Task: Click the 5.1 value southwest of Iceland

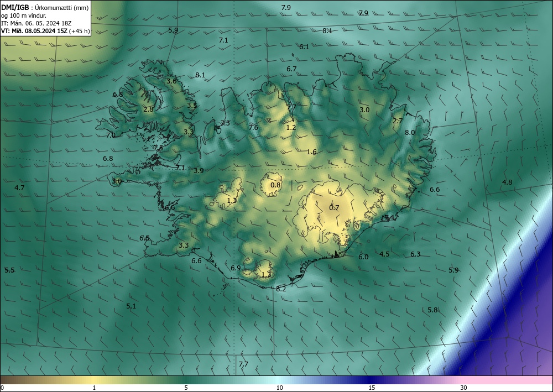Action: coord(131,306)
